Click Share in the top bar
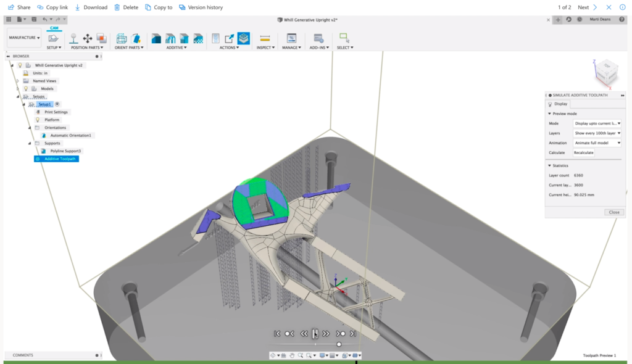632x364 pixels. [19, 7]
